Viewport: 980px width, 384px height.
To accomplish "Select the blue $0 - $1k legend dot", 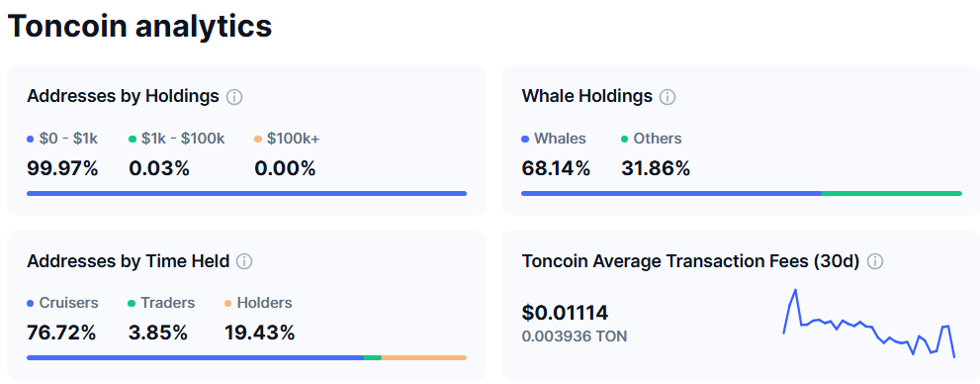I will (31, 140).
